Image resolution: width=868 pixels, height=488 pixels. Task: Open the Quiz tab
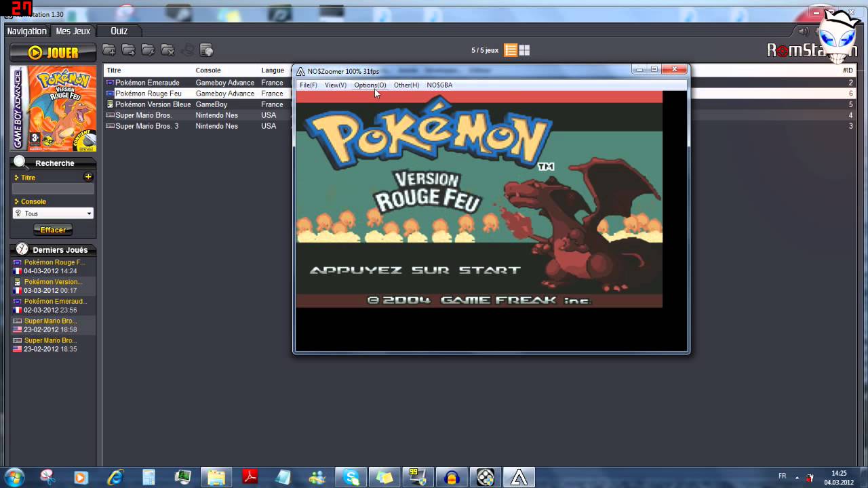(119, 31)
